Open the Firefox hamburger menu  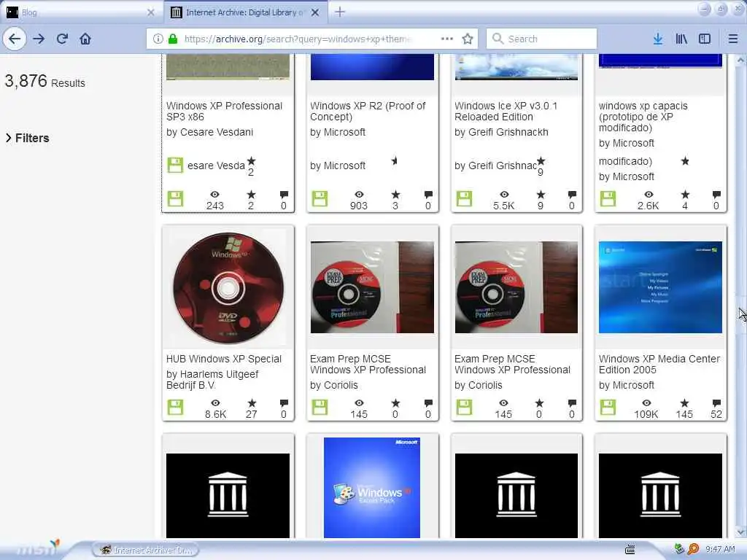click(732, 39)
